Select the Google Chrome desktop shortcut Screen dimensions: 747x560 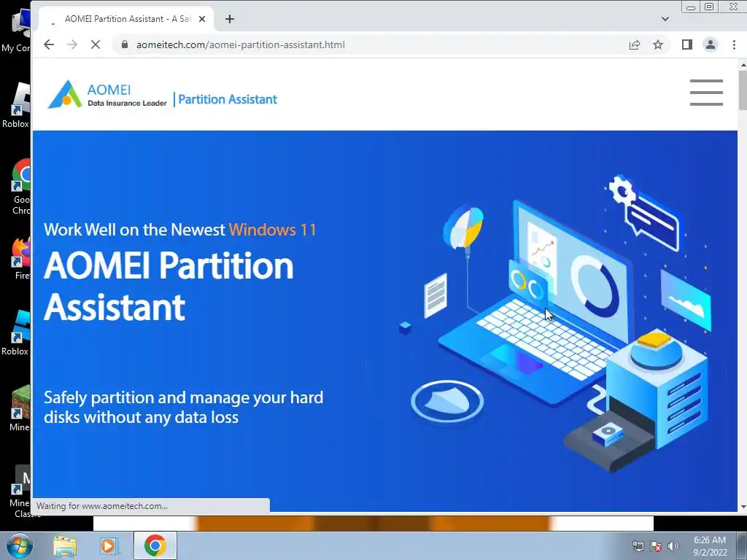[x=21, y=187]
